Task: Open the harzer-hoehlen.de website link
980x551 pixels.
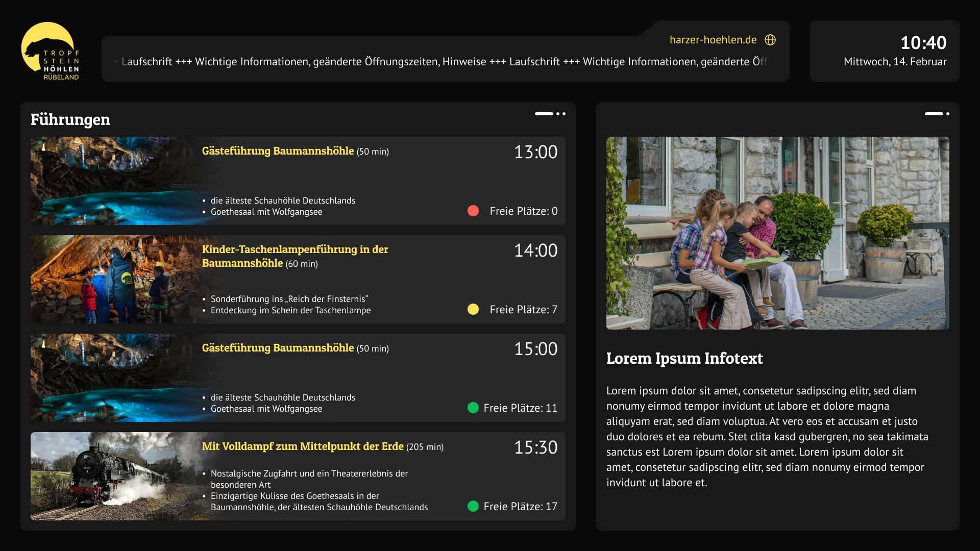Action: click(713, 39)
